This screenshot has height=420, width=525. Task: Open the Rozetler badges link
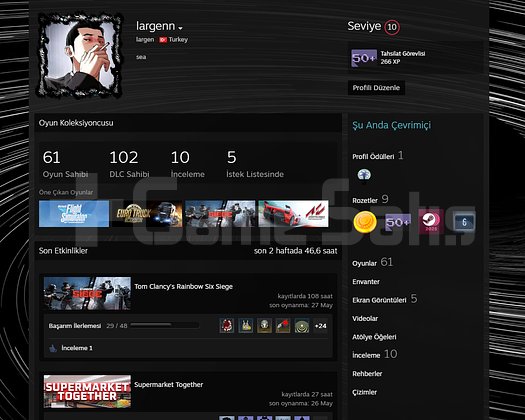[365, 200]
